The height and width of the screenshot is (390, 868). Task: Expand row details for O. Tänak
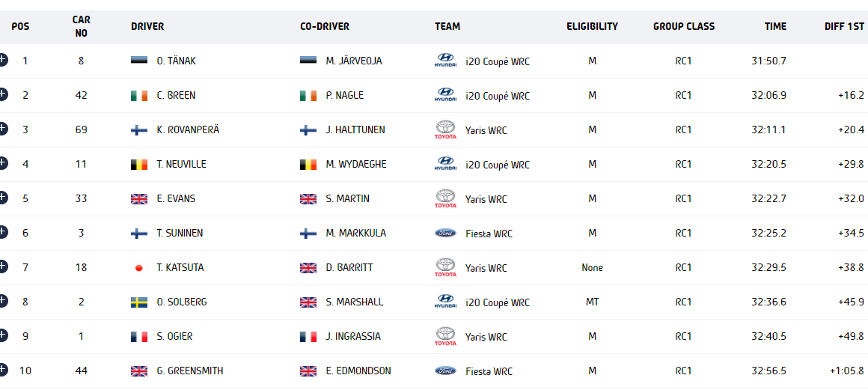3,60
